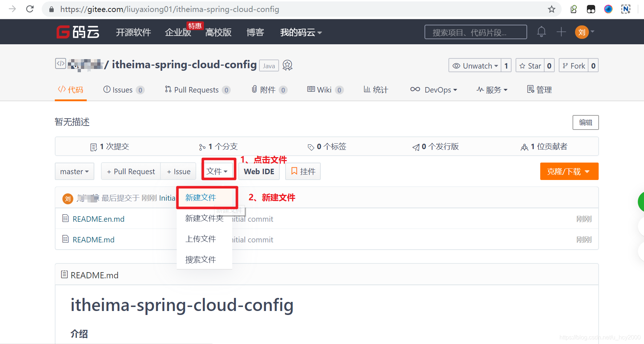The height and width of the screenshot is (344, 644).
Task: Click the Fork button
Action: click(574, 66)
